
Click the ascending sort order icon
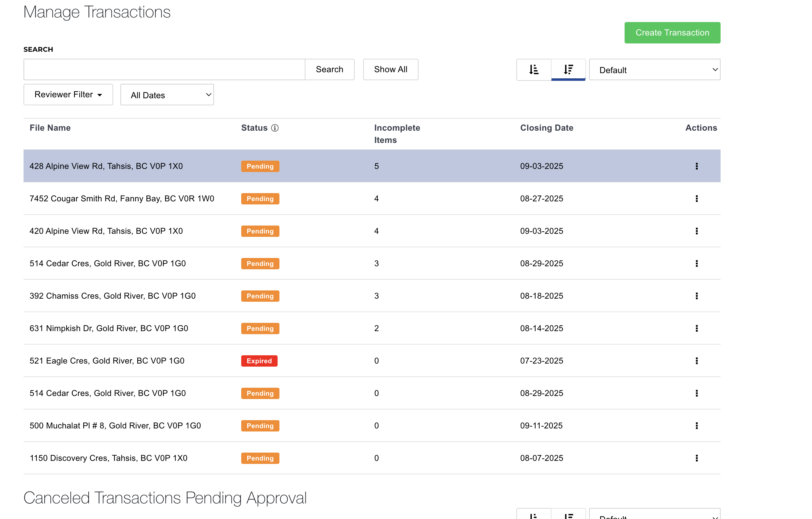533,69
